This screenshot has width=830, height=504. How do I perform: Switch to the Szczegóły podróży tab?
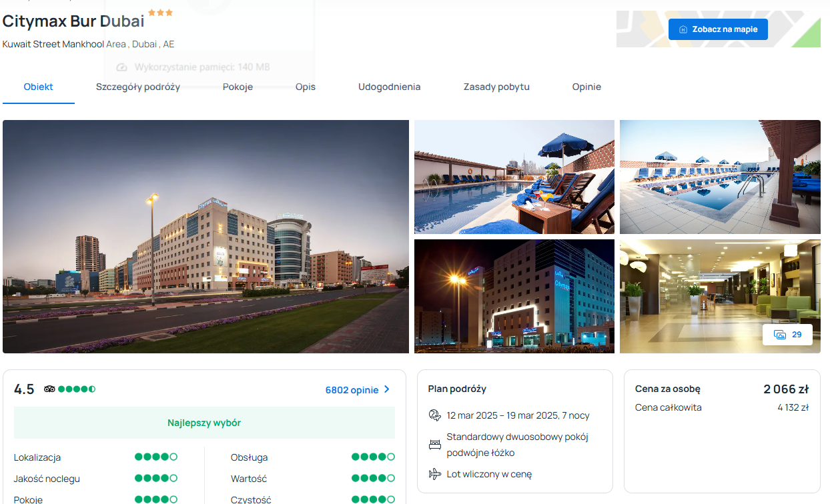138,87
